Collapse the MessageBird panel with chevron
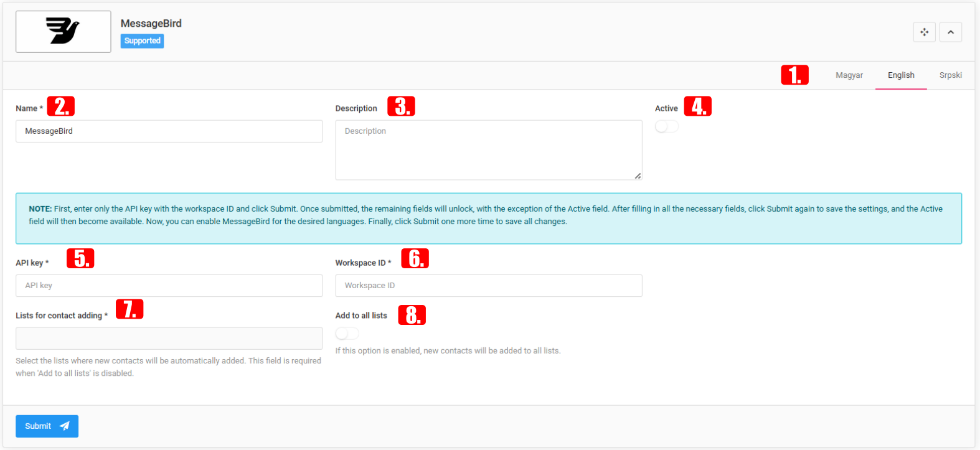This screenshot has height=450, width=980. 951,32
